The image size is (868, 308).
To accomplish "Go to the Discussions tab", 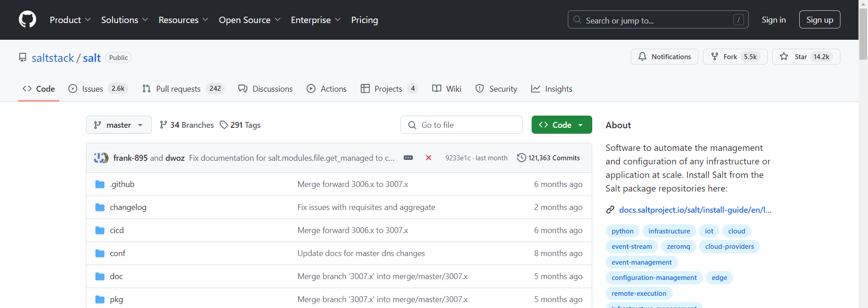I will (x=265, y=89).
